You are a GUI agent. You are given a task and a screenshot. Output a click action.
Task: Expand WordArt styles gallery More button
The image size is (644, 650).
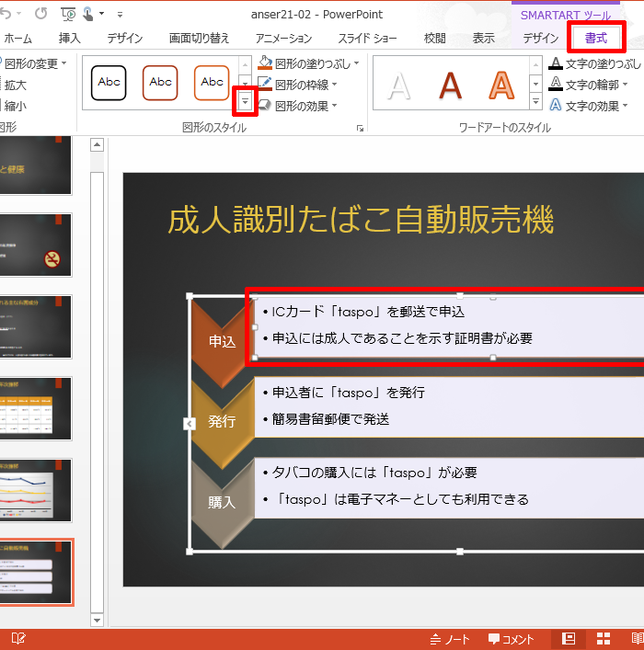[535, 101]
